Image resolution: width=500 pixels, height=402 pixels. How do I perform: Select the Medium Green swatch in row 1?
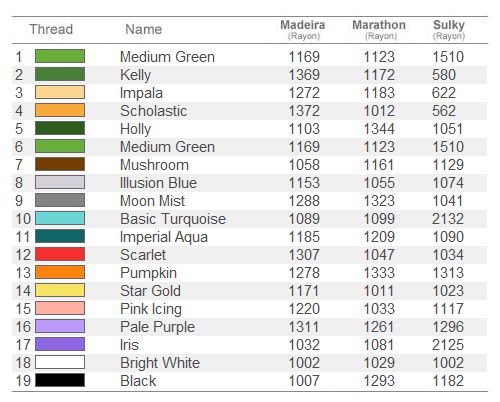pos(60,56)
